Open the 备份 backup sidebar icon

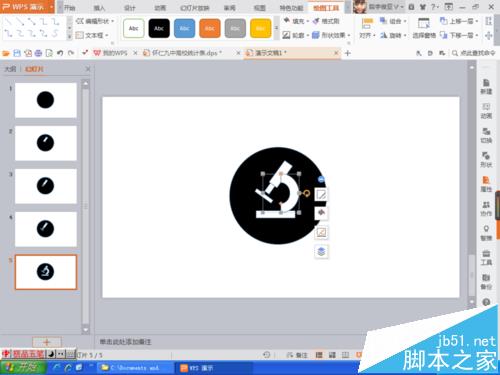point(486,282)
